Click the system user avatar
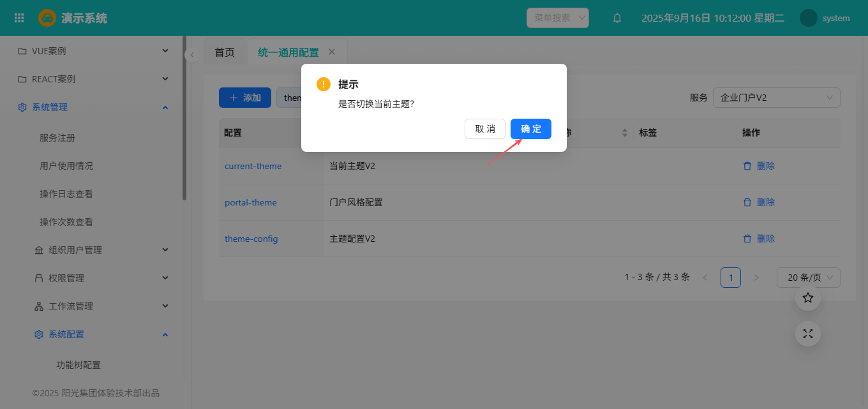The width and height of the screenshot is (868, 409). 808,18
